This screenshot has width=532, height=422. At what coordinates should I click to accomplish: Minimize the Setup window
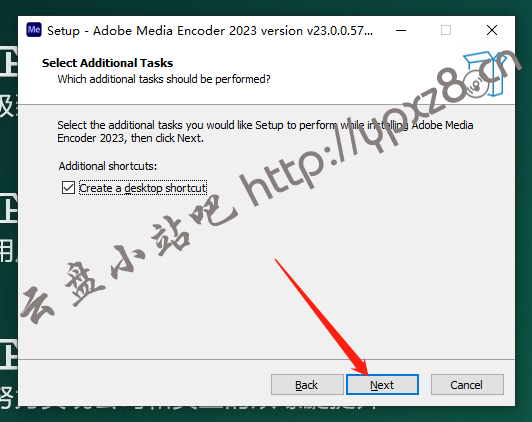pos(401,31)
